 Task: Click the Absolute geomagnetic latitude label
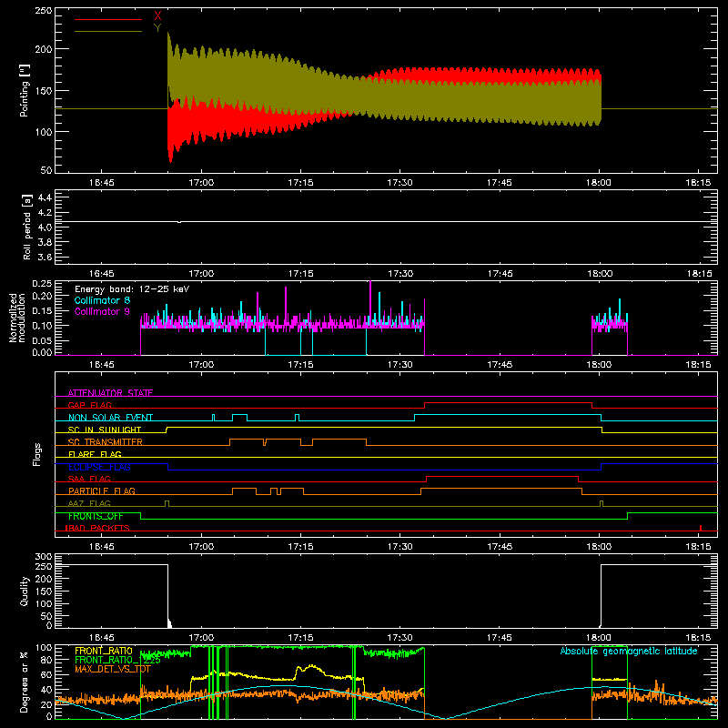click(629, 651)
